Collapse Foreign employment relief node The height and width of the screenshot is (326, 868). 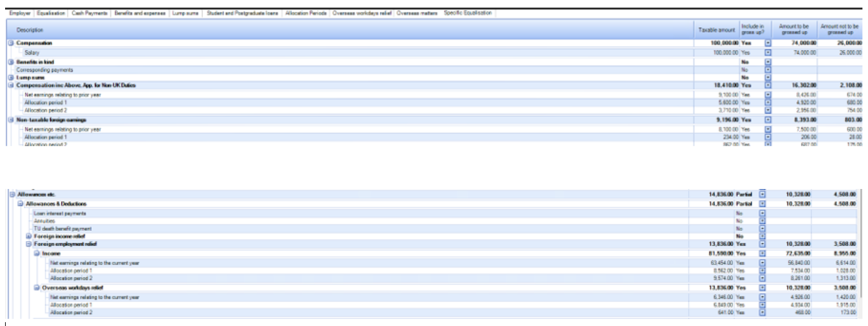29,244
